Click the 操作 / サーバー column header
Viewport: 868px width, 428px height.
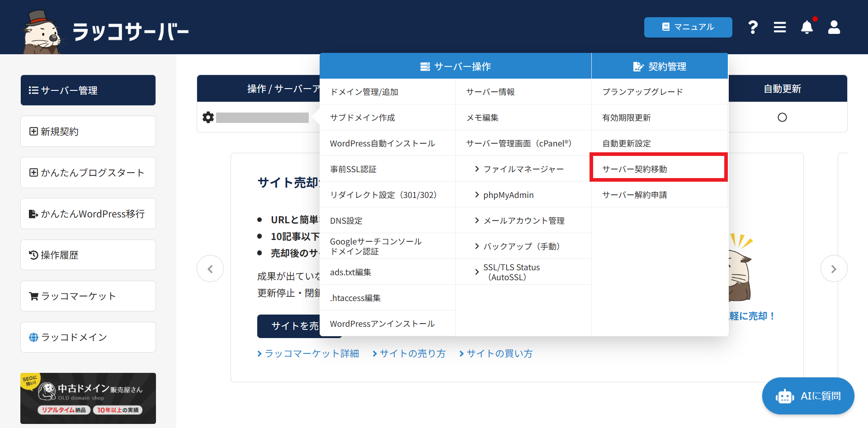click(x=259, y=89)
